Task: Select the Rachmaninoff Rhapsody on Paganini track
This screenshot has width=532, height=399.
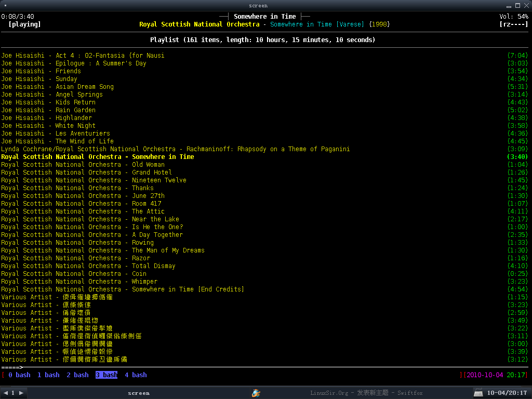Action: coord(264,149)
